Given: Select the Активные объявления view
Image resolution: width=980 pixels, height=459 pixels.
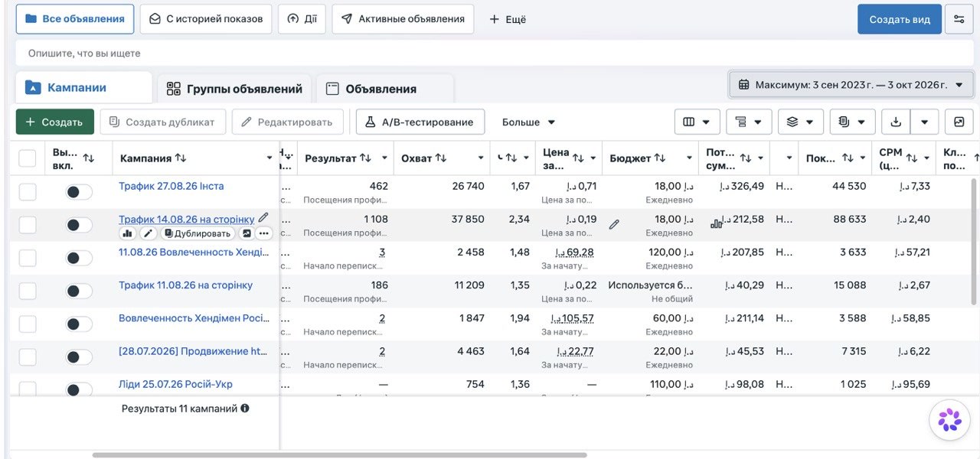Looking at the screenshot, I should [403, 19].
